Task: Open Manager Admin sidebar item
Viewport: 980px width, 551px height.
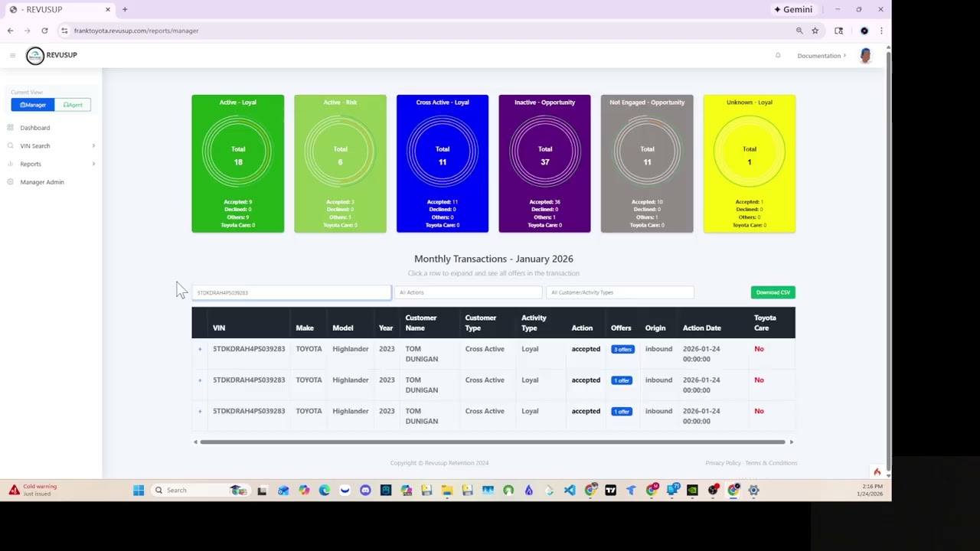Action: pyautogui.click(x=42, y=182)
